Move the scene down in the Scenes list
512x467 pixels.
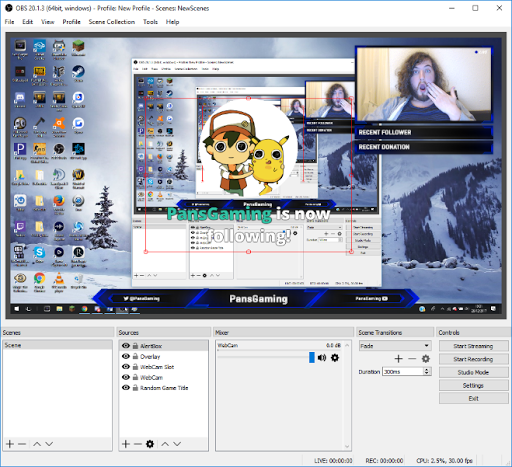49,444
